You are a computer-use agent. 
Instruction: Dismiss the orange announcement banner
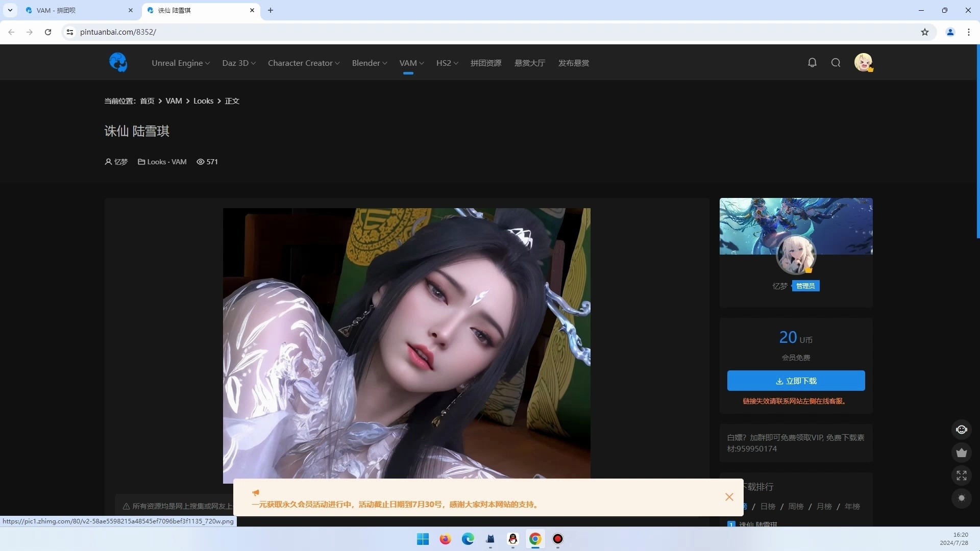click(x=729, y=497)
